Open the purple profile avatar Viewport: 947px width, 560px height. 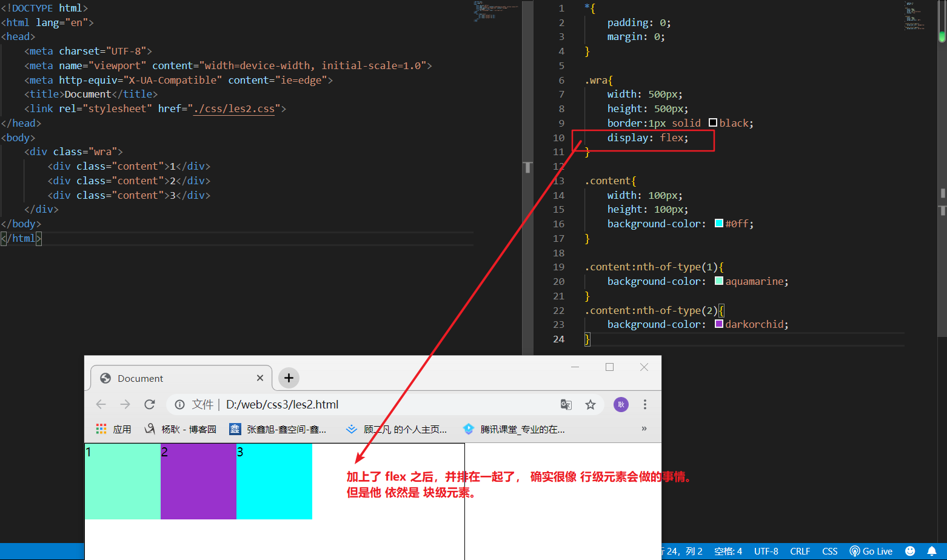[621, 405]
